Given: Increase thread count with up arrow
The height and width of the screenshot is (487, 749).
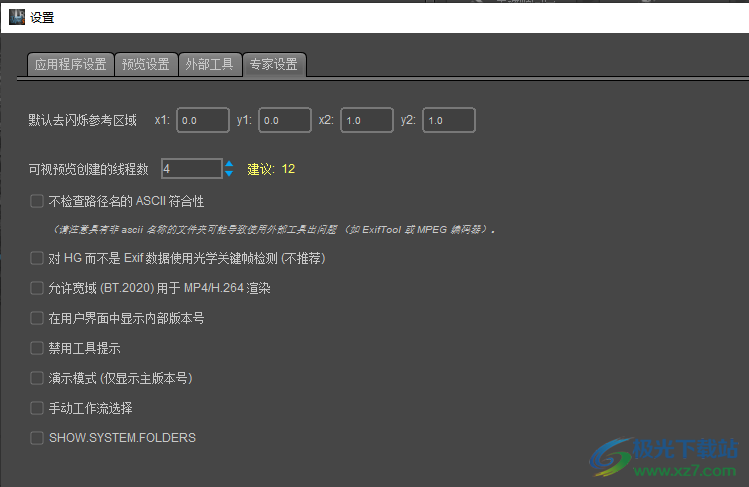Looking at the screenshot, I should point(229,164).
